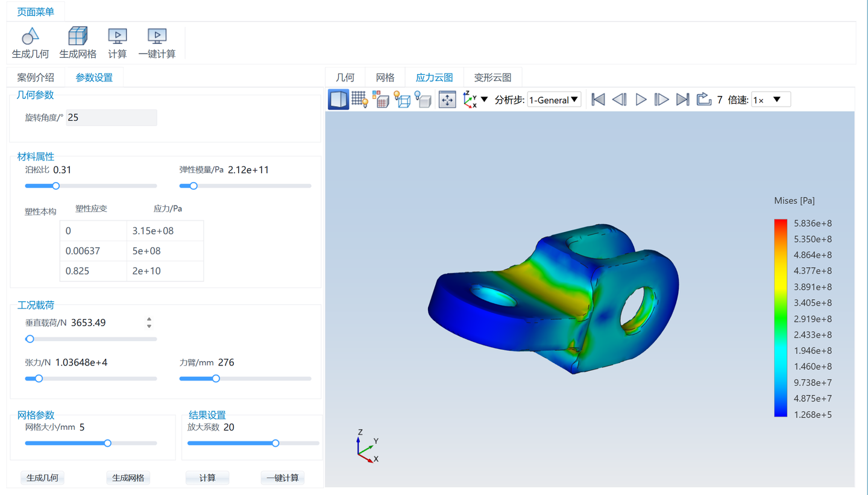Jump to the last animation frame
Viewport: 868px width, 495px height.
(x=682, y=99)
